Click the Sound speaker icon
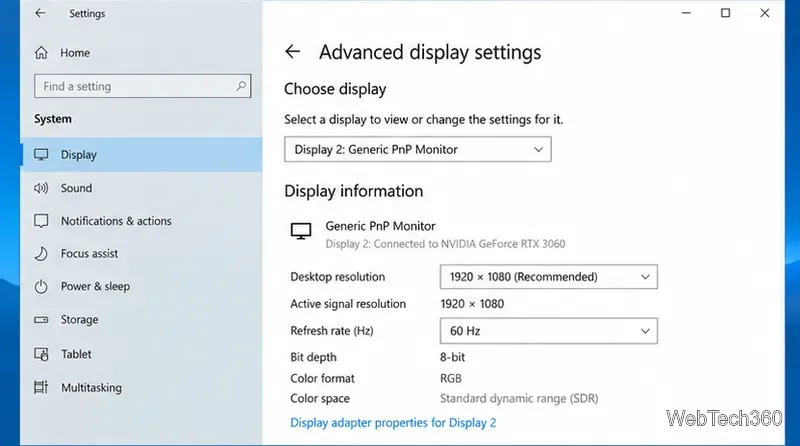 [x=41, y=188]
